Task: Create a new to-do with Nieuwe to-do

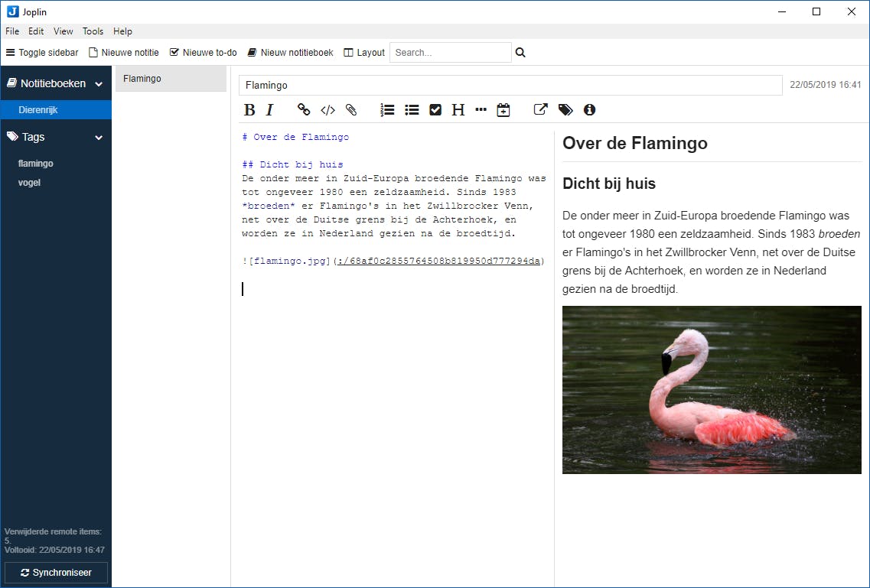Action: tap(204, 53)
